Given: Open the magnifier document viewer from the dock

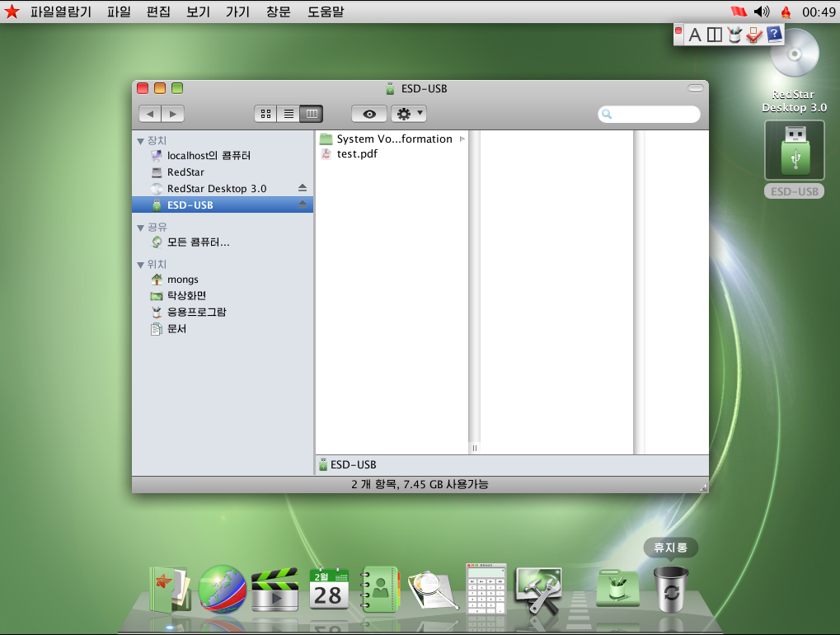Looking at the screenshot, I should (433, 590).
